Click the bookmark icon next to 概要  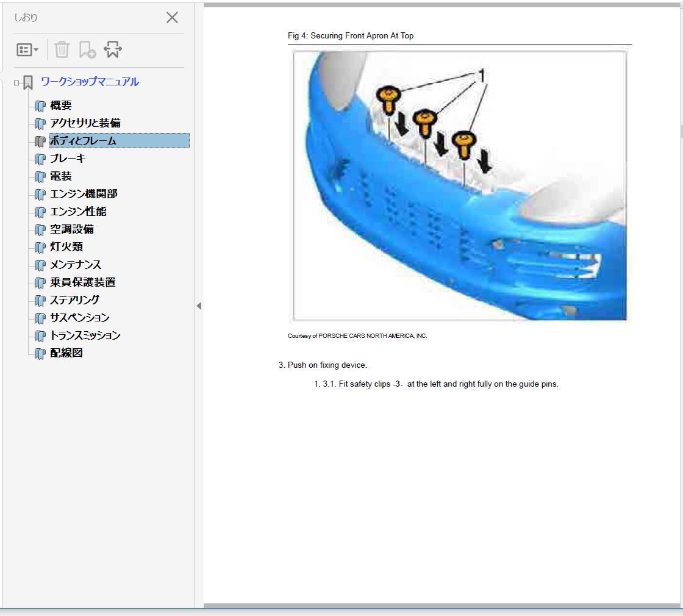click(40, 106)
